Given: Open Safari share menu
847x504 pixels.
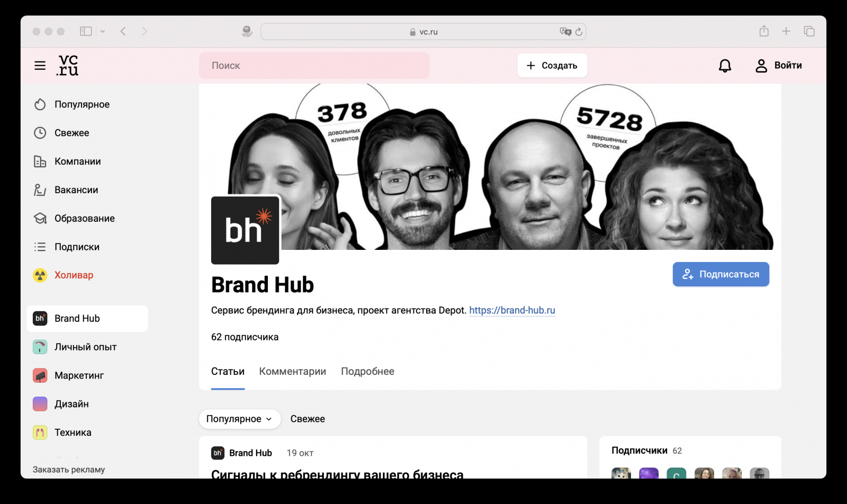Looking at the screenshot, I should [764, 31].
